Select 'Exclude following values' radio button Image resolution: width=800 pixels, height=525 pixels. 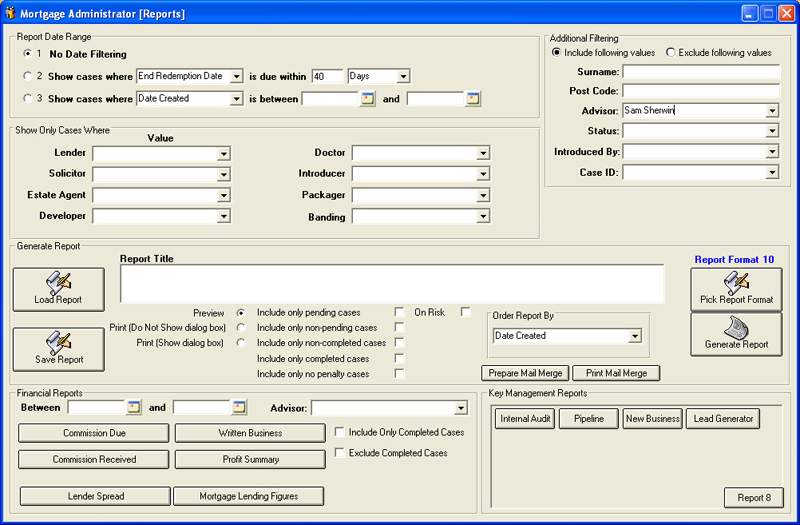tap(671, 53)
